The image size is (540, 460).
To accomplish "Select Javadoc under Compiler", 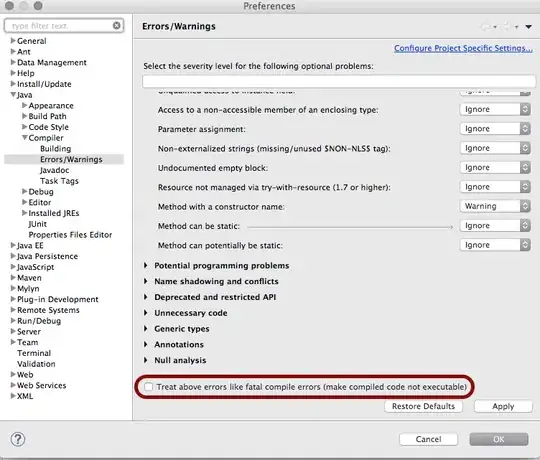I will [x=54, y=170].
